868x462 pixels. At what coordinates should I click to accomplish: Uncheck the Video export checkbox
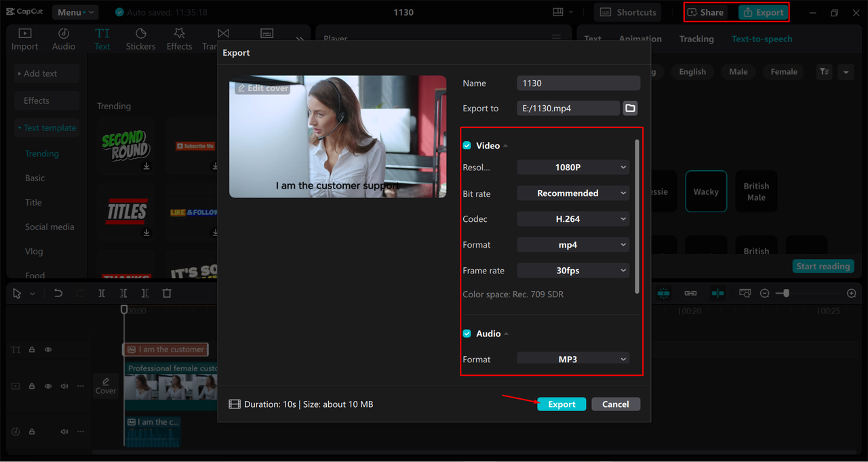coord(467,146)
